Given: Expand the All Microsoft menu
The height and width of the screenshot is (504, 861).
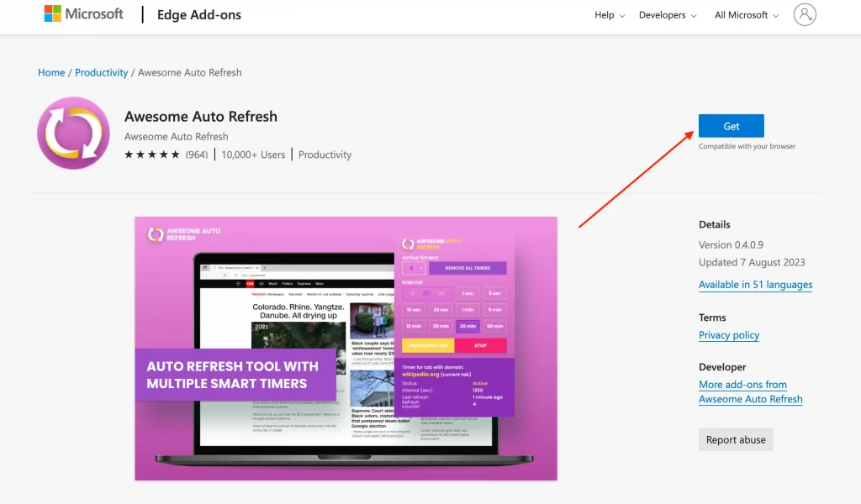Looking at the screenshot, I should coord(747,15).
